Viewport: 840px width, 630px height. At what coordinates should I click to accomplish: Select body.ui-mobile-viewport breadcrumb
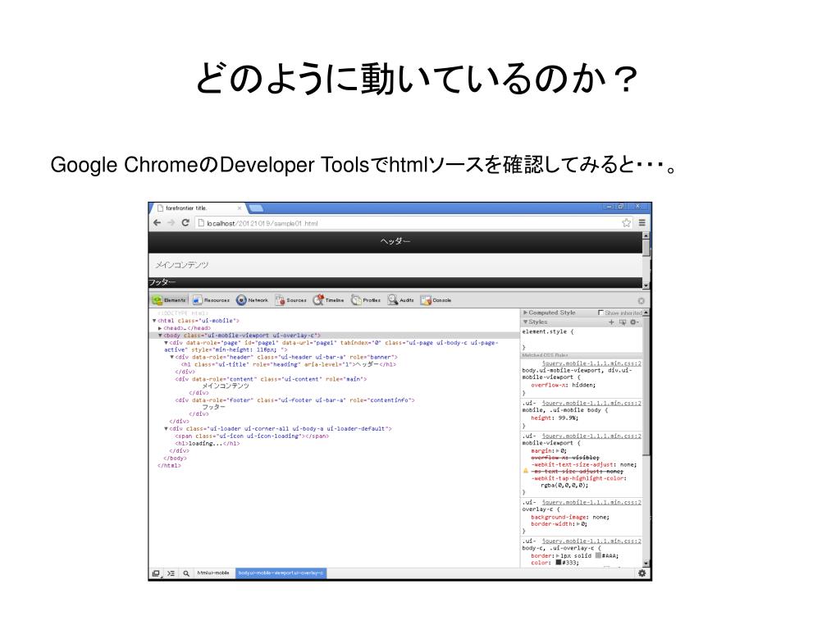pyautogui.click(x=281, y=573)
